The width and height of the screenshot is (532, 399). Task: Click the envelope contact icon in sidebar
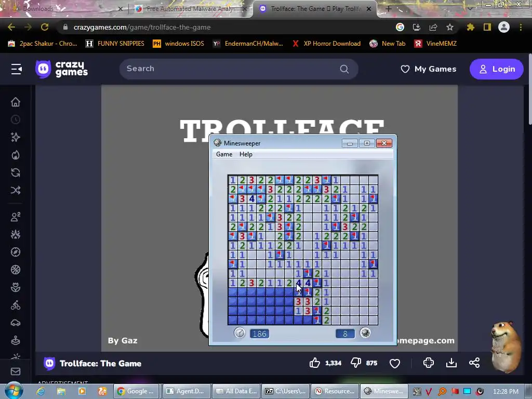(15, 371)
